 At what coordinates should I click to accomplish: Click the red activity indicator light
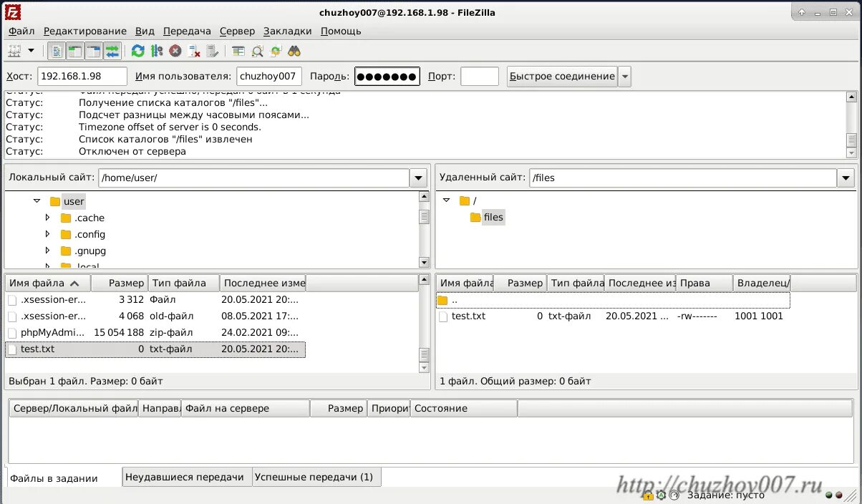pyautogui.click(x=839, y=495)
